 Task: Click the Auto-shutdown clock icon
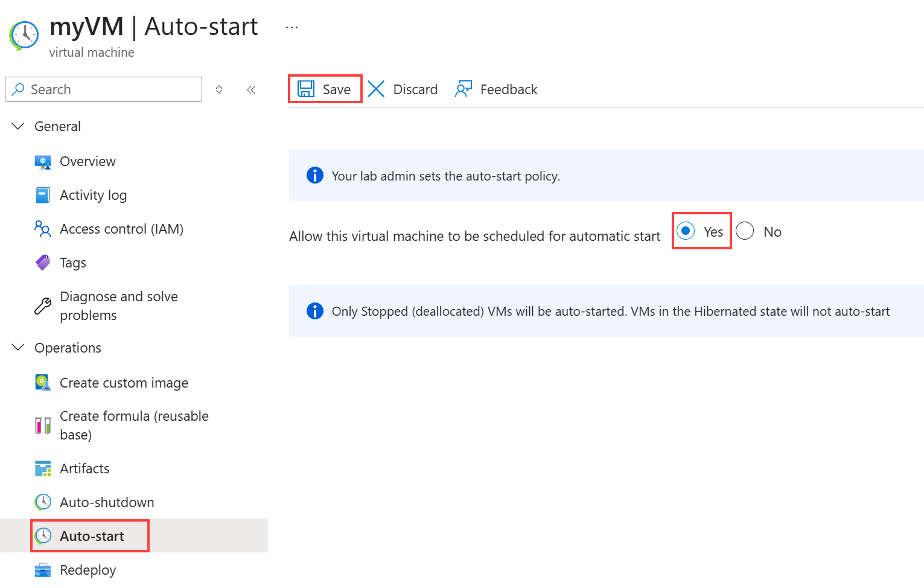tap(43, 502)
